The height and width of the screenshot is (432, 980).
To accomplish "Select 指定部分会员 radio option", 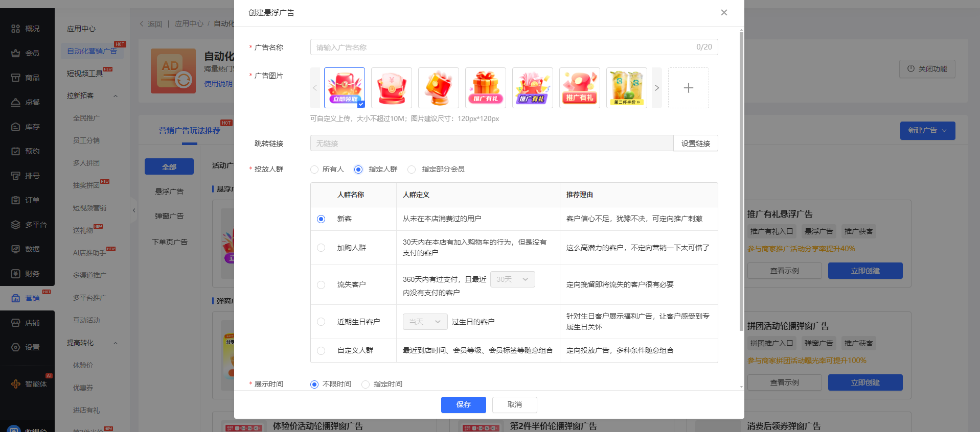I will coord(412,170).
